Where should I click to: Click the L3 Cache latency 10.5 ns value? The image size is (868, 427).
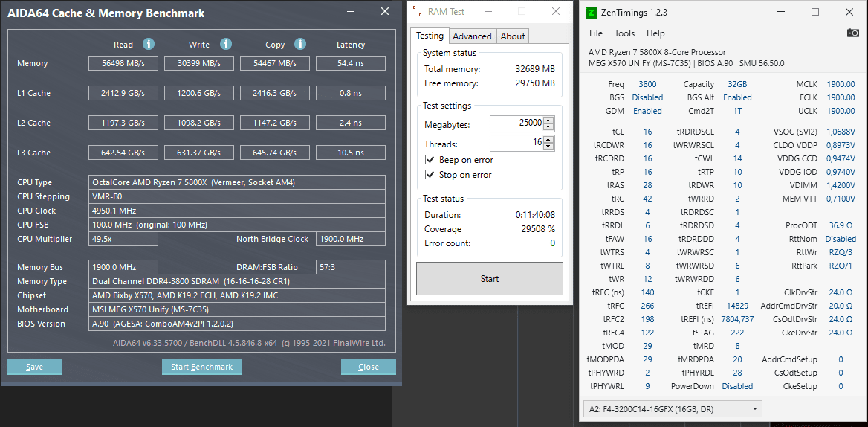tap(351, 152)
